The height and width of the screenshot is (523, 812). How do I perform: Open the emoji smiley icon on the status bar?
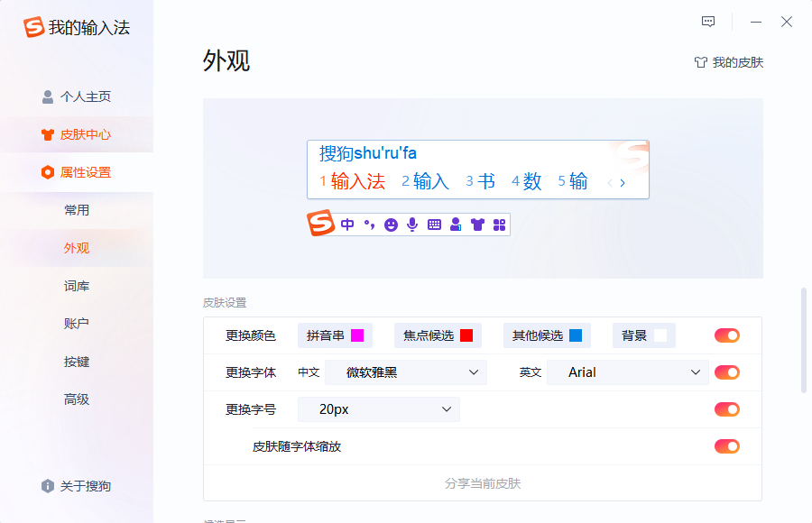[x=391, y=225]
